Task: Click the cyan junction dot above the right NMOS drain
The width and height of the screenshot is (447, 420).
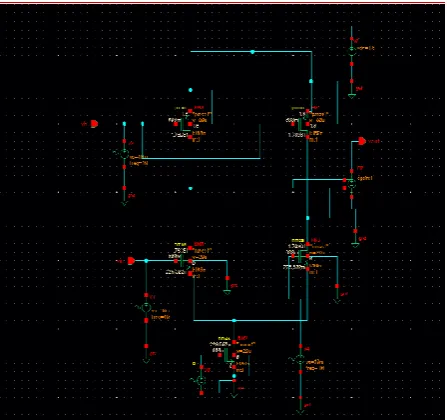Action: tap(308, 218)
